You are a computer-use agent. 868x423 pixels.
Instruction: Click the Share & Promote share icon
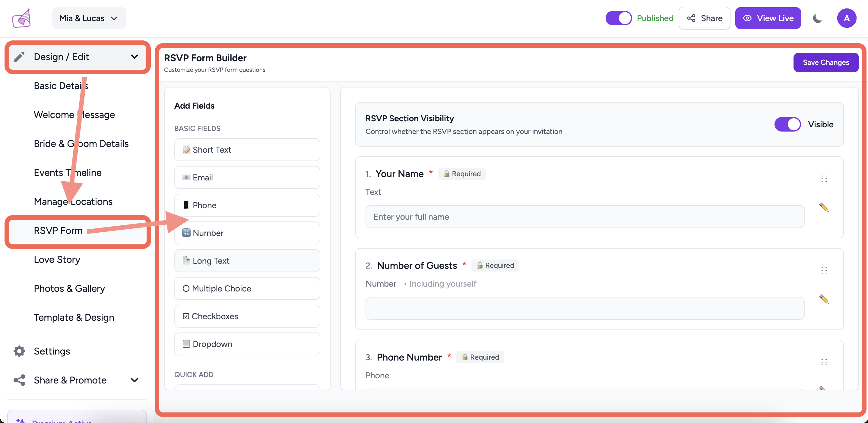pyautogui.click(x=19, y=380)
